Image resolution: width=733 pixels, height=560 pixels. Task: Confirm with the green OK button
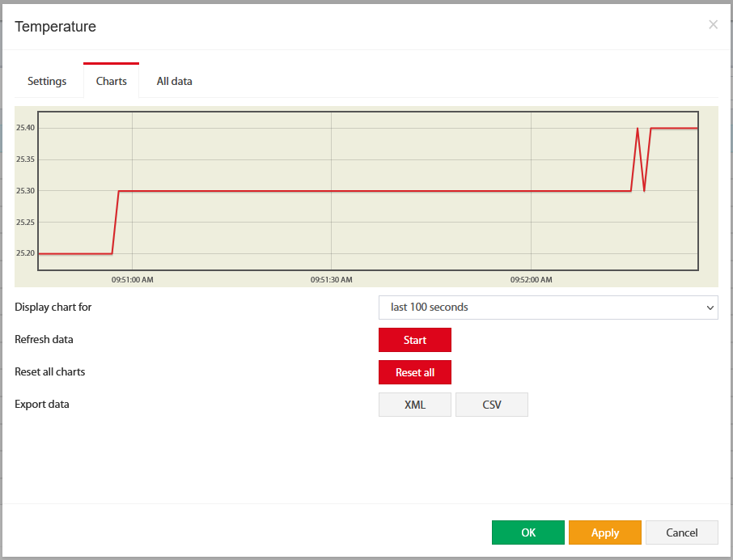pos(528,532)
